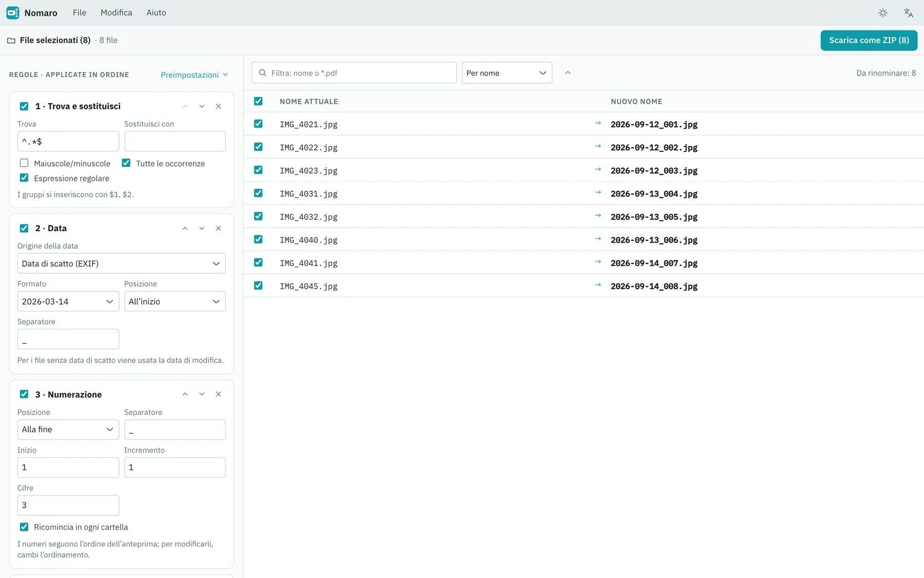
Task: Toggle select-all checkbox in table header
Action: tap(258, 101)
